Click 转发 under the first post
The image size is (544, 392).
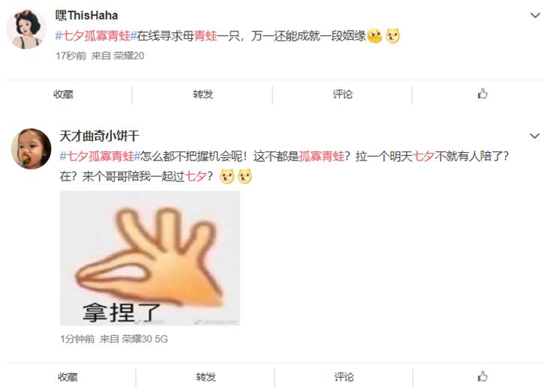(203, 94)
